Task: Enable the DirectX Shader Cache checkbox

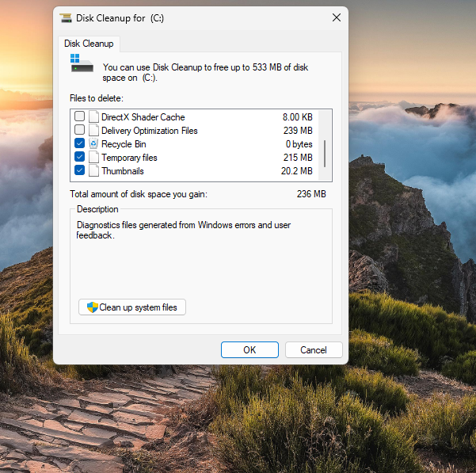Action: click(x=79, y=116)
